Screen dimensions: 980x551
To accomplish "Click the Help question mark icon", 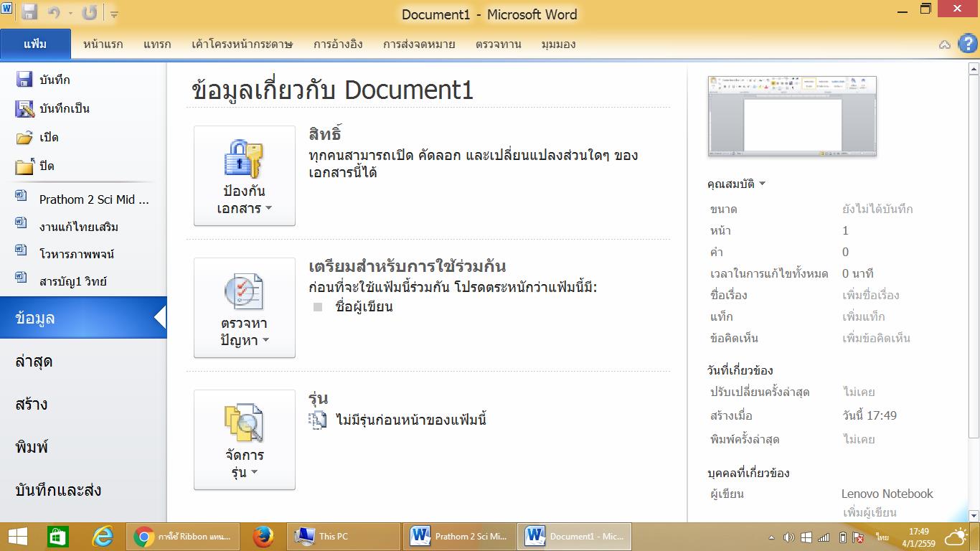I will coord(967,44).
